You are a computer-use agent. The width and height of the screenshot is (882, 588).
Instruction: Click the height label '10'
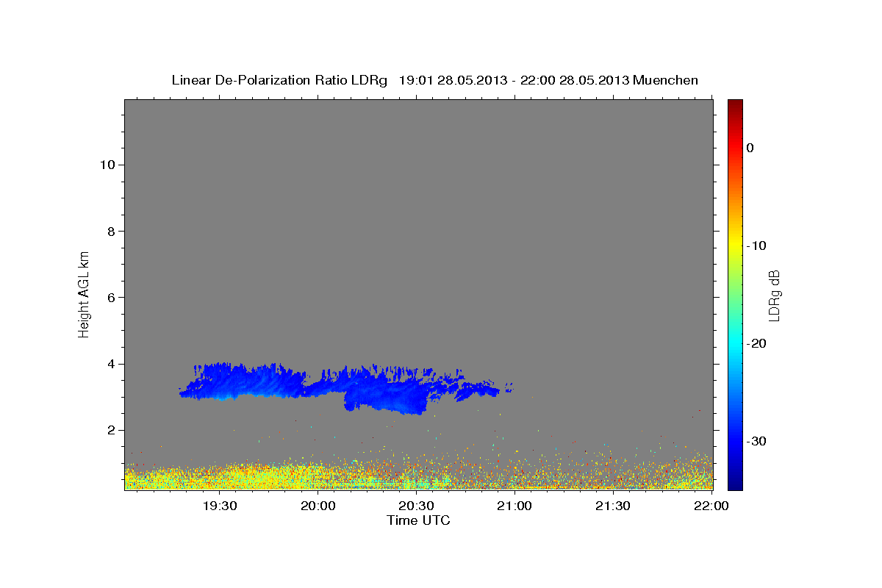(107, 165)
